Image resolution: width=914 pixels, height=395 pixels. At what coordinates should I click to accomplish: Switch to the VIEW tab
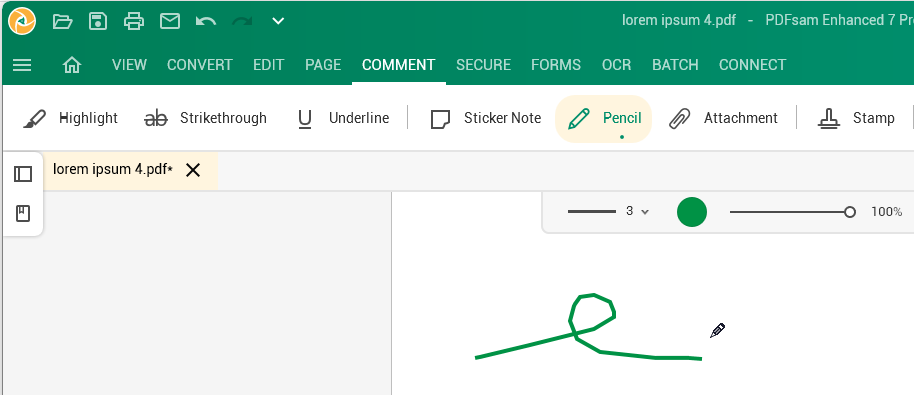[x=129, y=65]
